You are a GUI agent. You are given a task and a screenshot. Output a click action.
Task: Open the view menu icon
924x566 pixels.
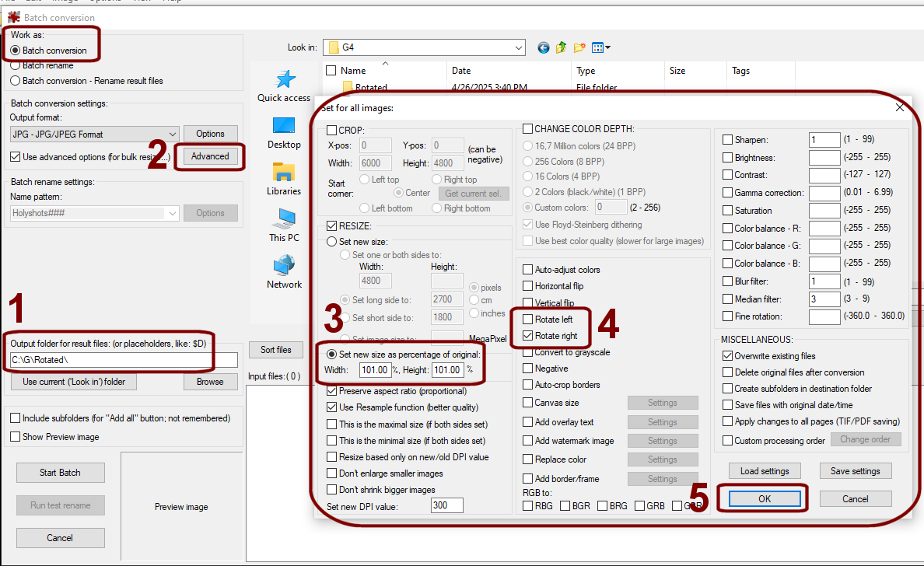(600, 47)
